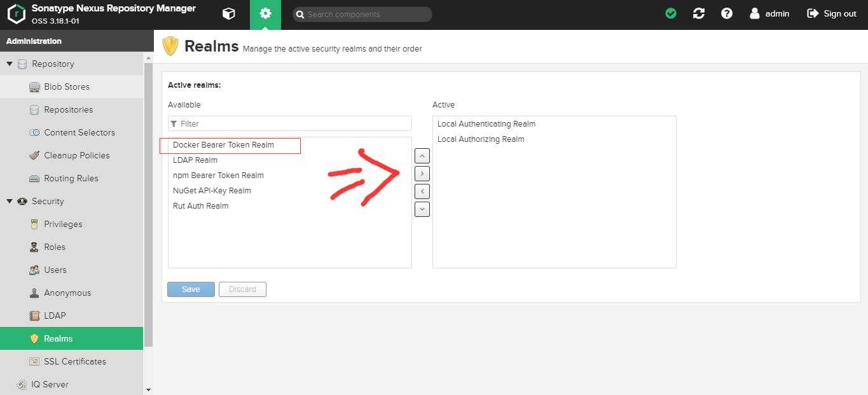Click Sign out

point(832,13)
